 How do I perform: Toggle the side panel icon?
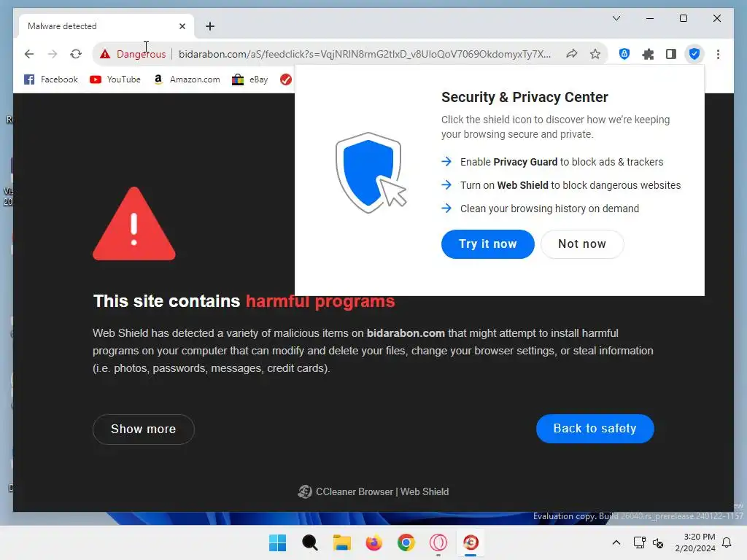(x=671, y=54)
